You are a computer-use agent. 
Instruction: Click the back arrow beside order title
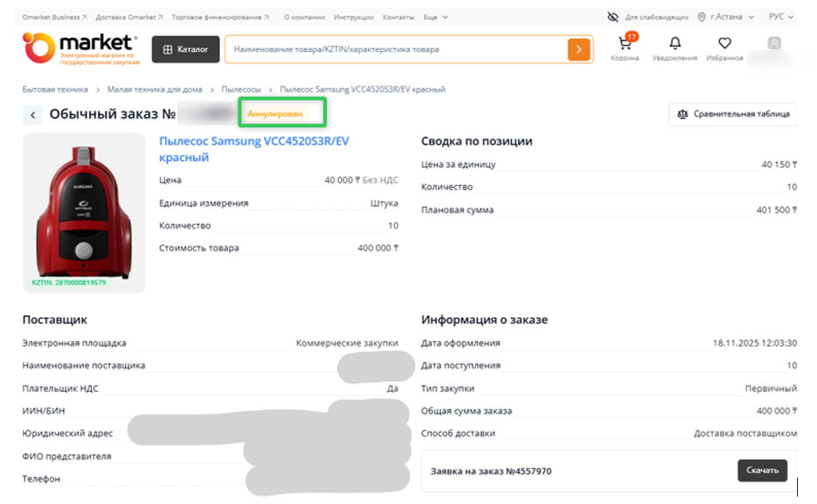(x=32, y=115)
